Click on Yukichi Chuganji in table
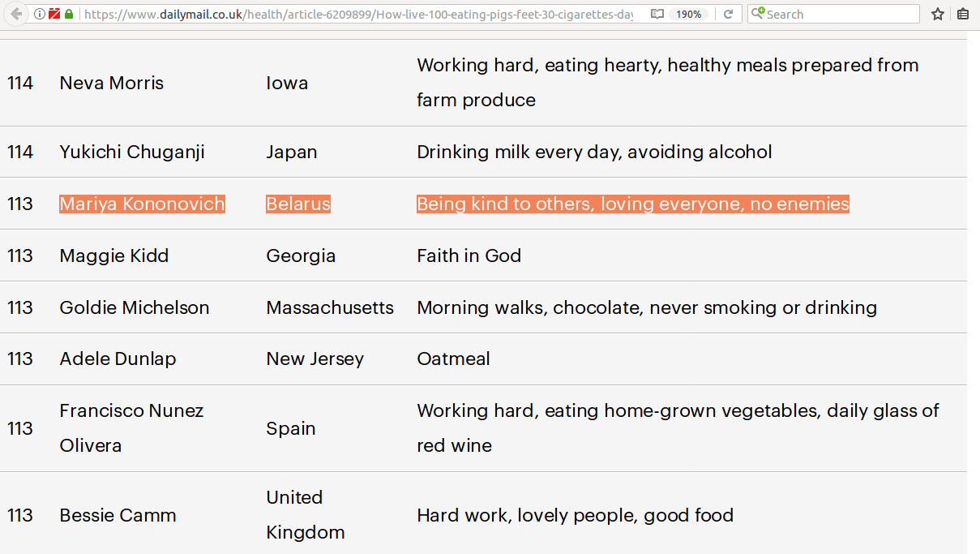The height and width of the screenshot is (554, 980). (132, 152)
